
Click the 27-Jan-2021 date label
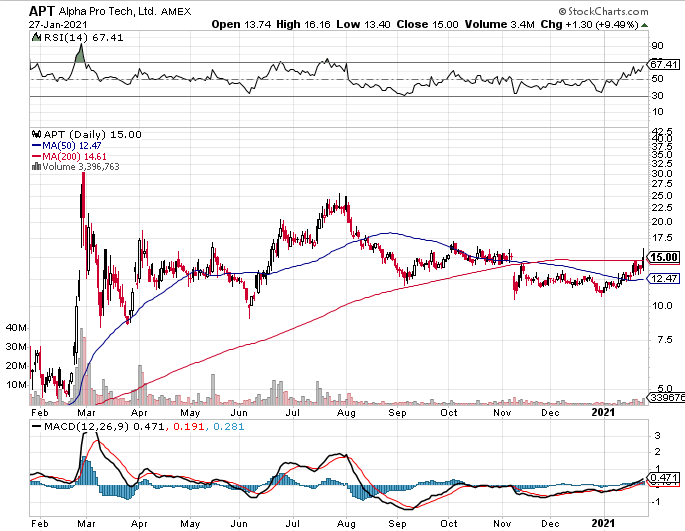[x=58, y=24]
